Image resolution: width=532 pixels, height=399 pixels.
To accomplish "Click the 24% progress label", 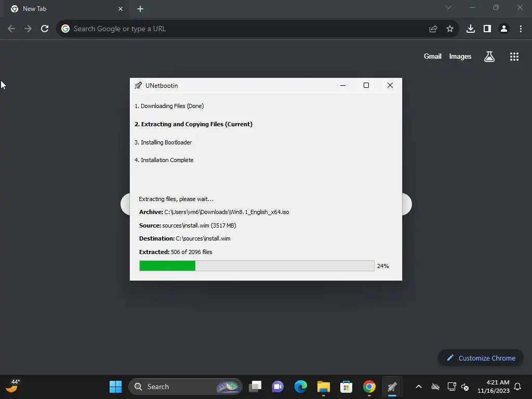I will point(383,266).
